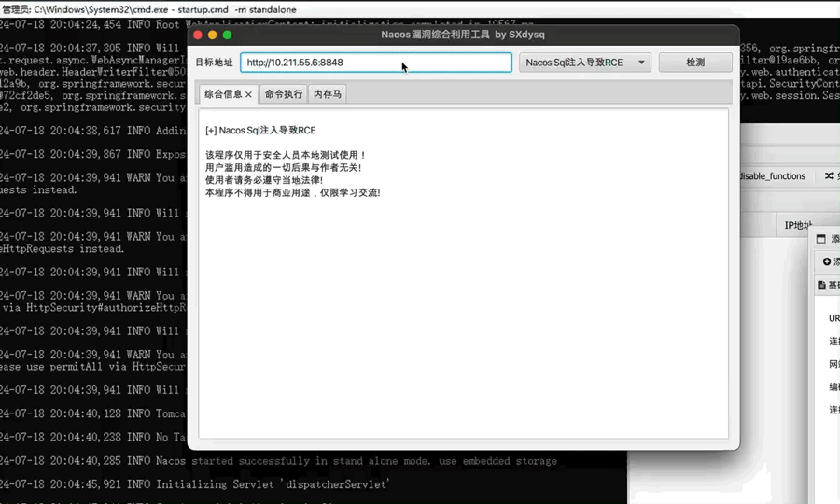Click the 检测 button
Image resolution: width=840 pixels, height=504 pixels.
695,62
